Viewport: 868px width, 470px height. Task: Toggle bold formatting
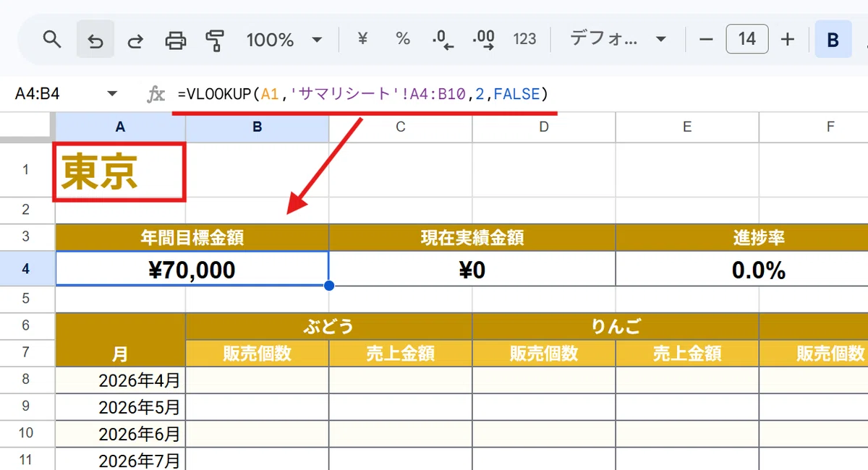833,39
